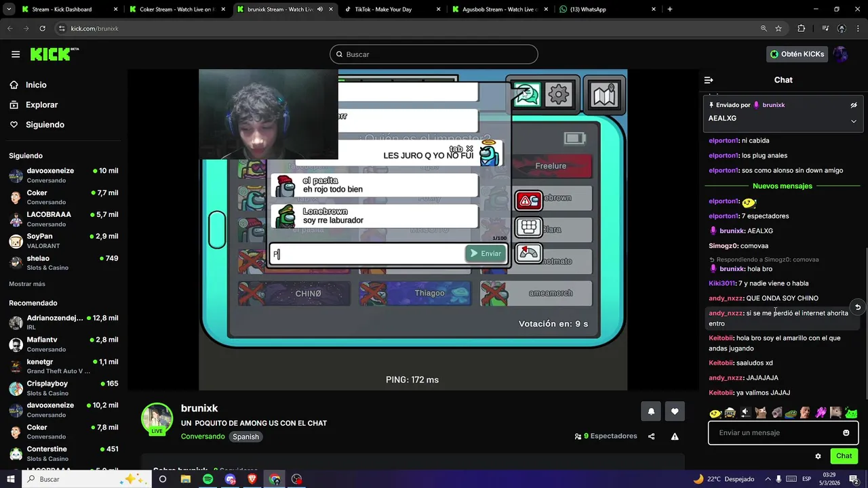Screen dimensions: 868x488
Task: Report stream warning triangle icon
Action: coord(675,436)
